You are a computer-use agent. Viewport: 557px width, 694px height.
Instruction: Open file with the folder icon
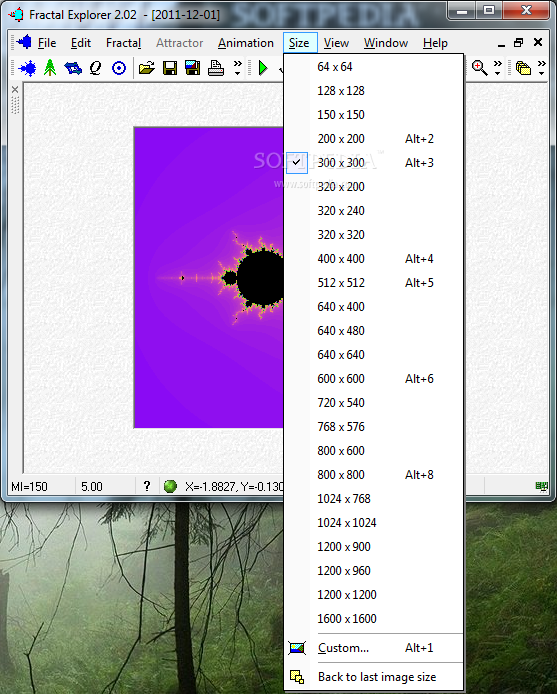(147, 68)
